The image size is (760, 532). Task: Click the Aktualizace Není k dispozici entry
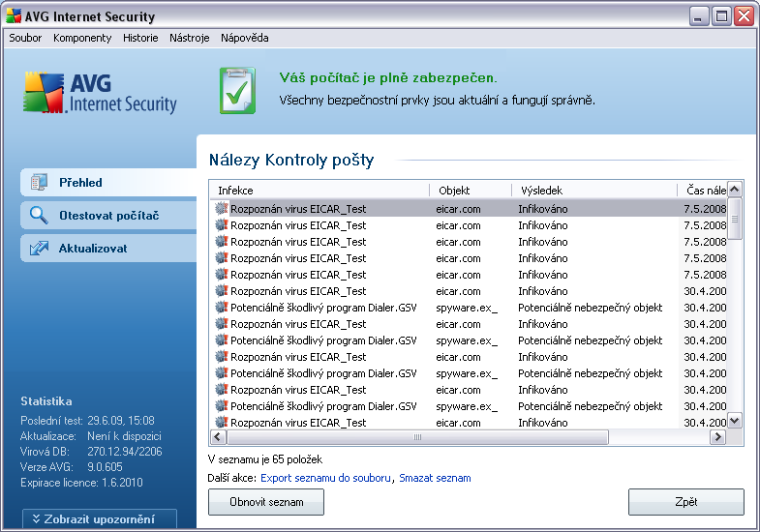tap(91, 435)
